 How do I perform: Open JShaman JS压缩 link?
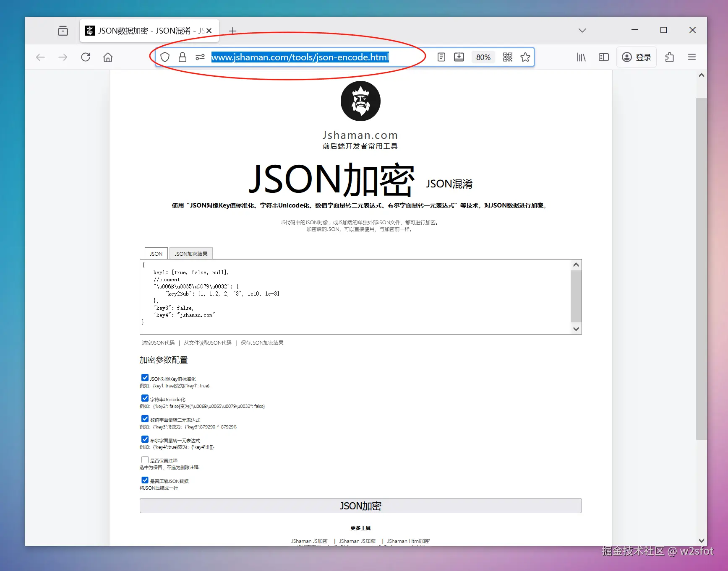(357, 541)
